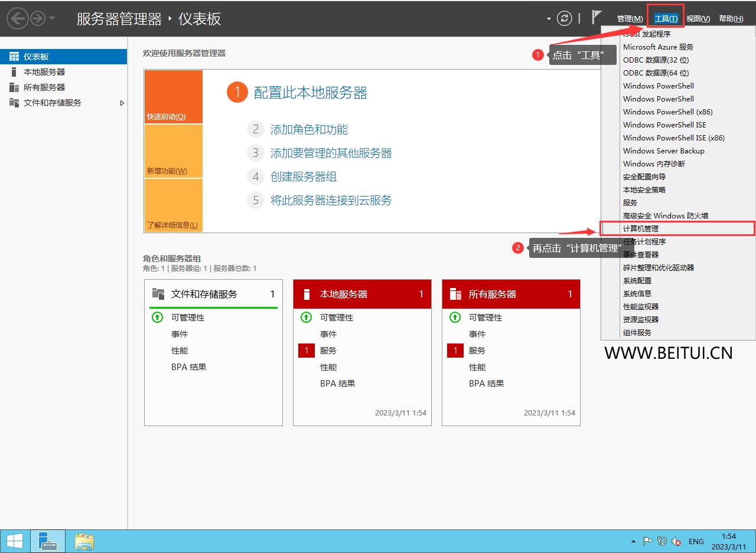Open the Local Server red tile header
This screenshot has width=756, height=553.
coord(362,294)
